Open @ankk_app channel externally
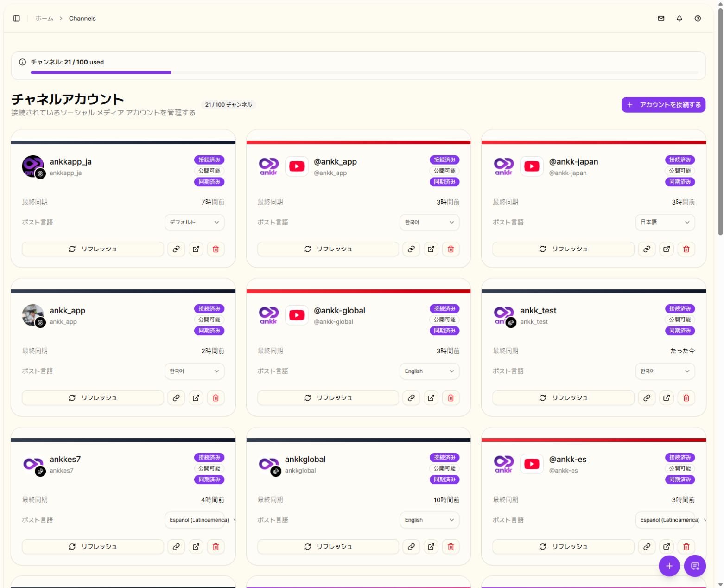The height and width of the screenshot is (588, 724). (x=431, y=249)
